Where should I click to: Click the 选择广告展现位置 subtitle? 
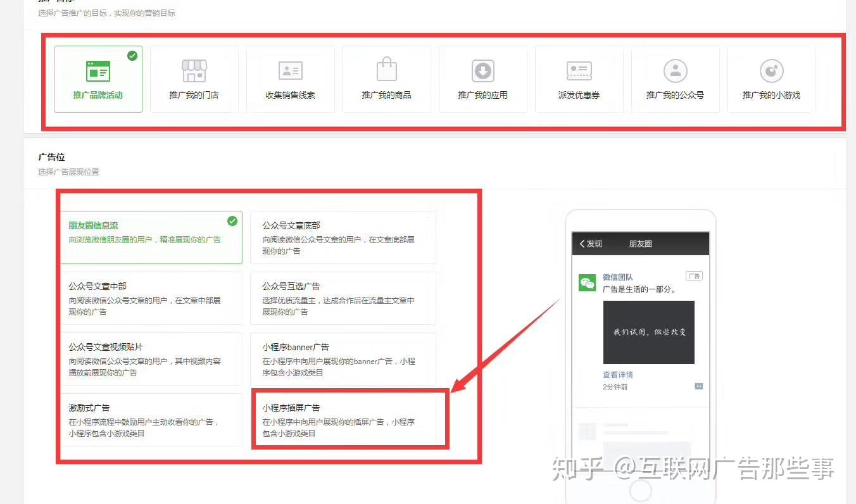[68, 172]
